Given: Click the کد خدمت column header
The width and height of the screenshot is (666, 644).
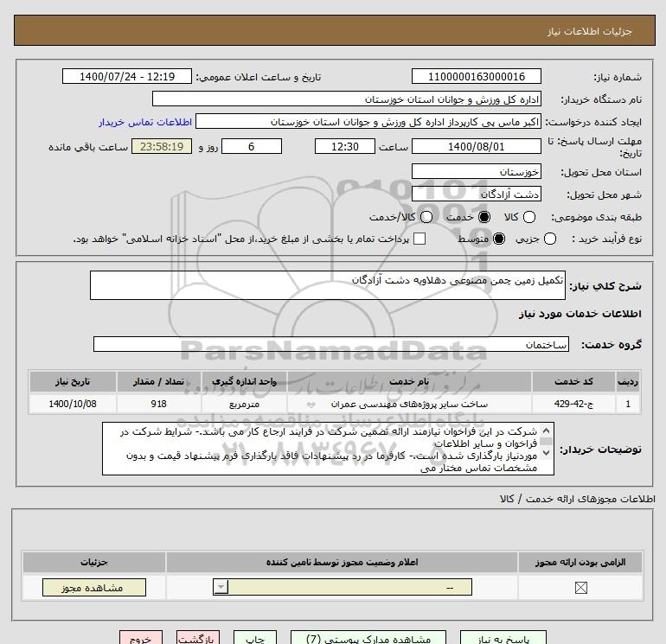Looking at the screenshot, I should [x=573, y=381].
